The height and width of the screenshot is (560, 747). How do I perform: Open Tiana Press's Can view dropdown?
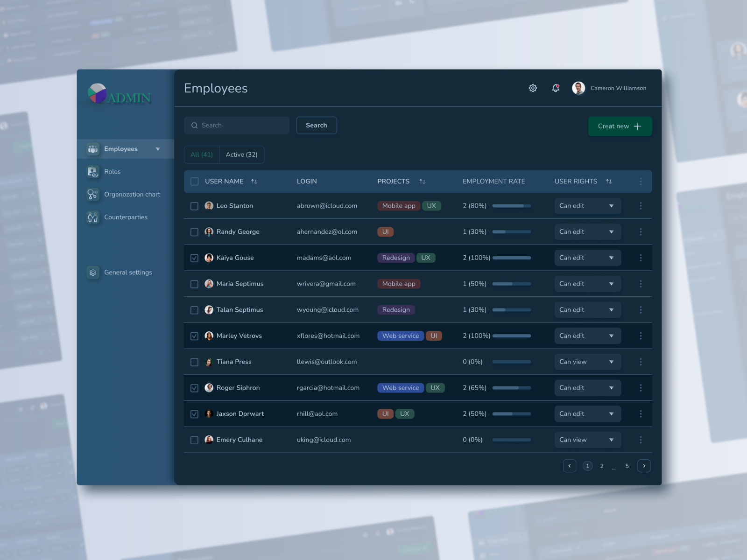click(x=587, y=362)
